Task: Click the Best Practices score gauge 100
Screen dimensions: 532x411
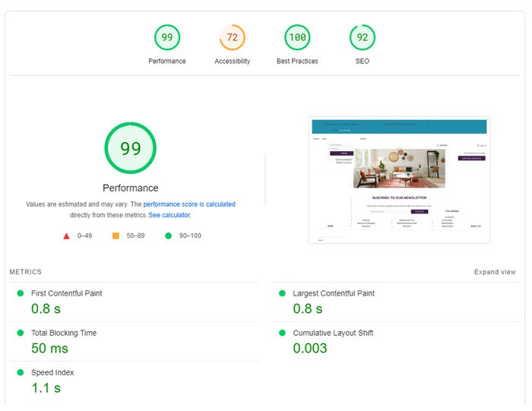Action: click(297, 37)
